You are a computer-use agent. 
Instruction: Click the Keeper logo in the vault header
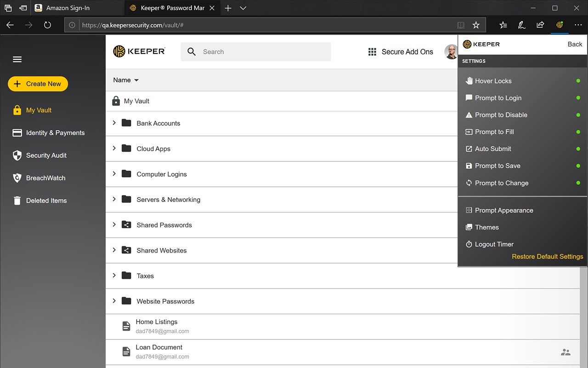coord(139,52)
